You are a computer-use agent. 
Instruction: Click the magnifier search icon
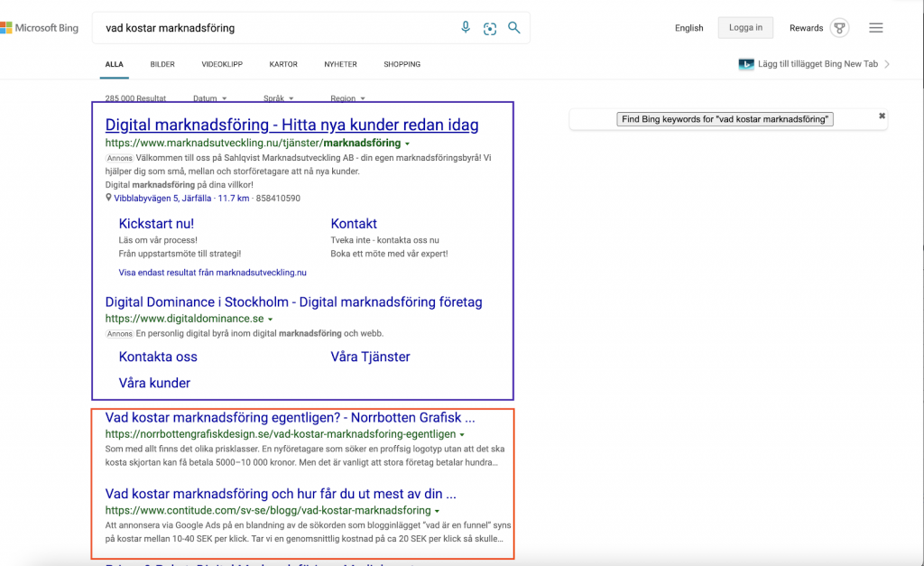point(513,28)
